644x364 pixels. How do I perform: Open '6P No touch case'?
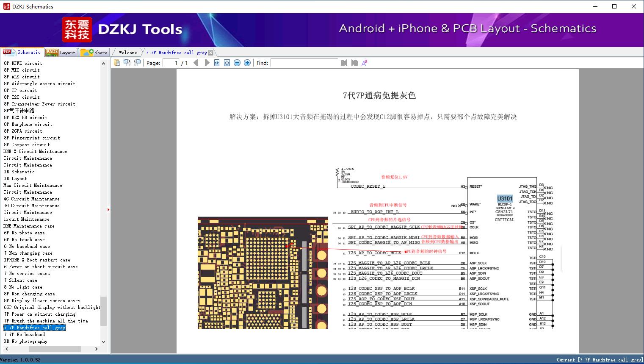coord(24,239)
